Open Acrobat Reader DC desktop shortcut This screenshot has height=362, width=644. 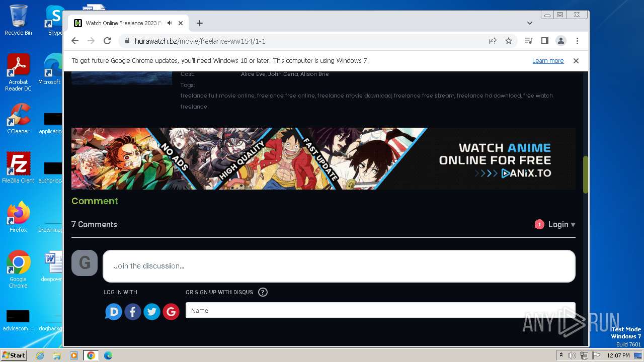pyautogui.click(x=18, y=72)
